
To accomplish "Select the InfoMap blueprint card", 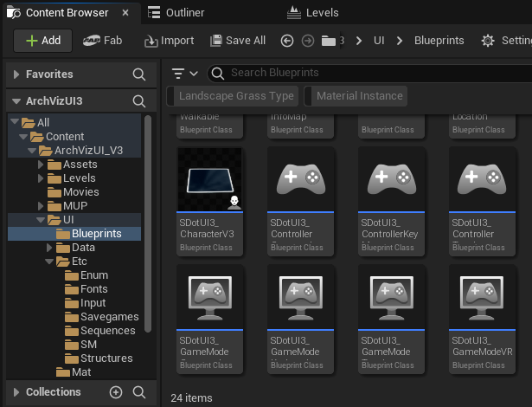I will coord(300,126).
